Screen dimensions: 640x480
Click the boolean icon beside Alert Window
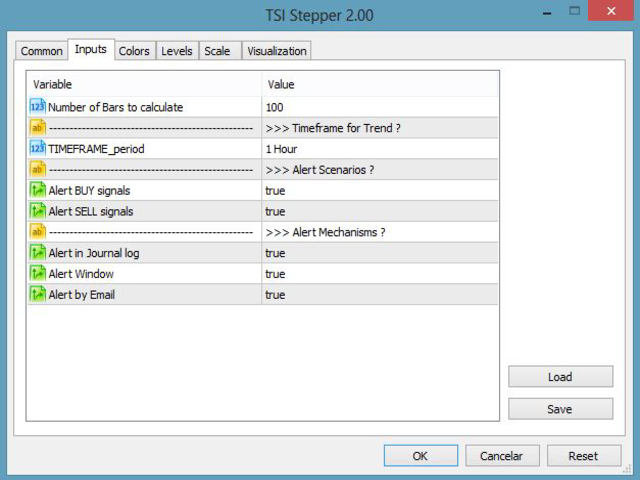click(x=38, y=273)
